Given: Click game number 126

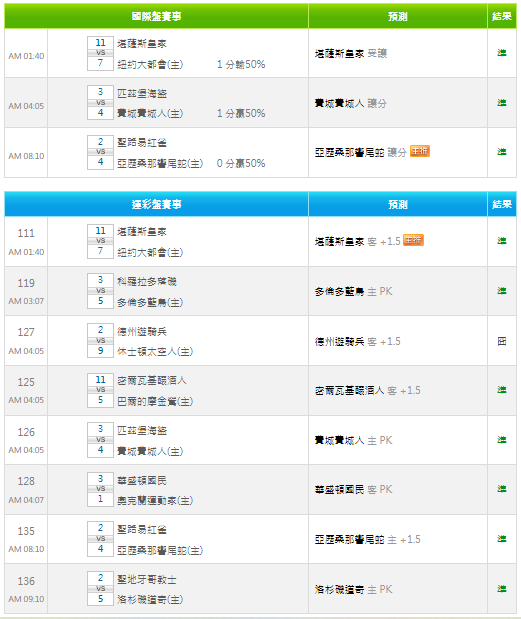Looking at the screenshot, I should click(26, 432).
